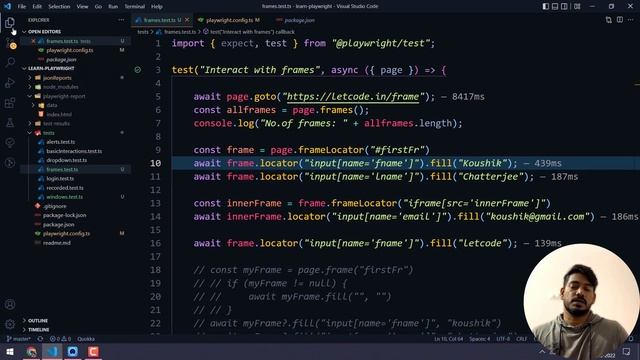Click the Ln 10, Col 64 status item
Screen dimensions: 640x360
point(448,339)
